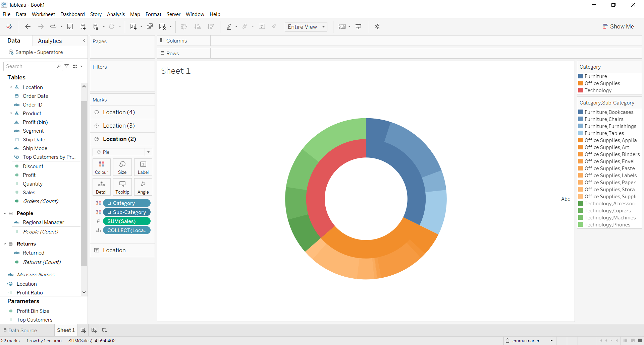Toggle the Highlight tool in the toolbar

pyautogui.click(x=229, y=26)
